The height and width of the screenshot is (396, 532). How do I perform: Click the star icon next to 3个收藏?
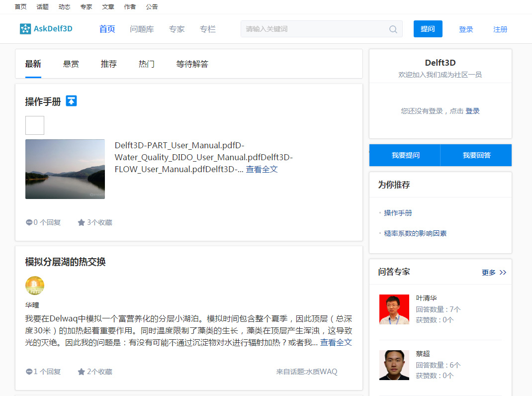pos(81,222)
